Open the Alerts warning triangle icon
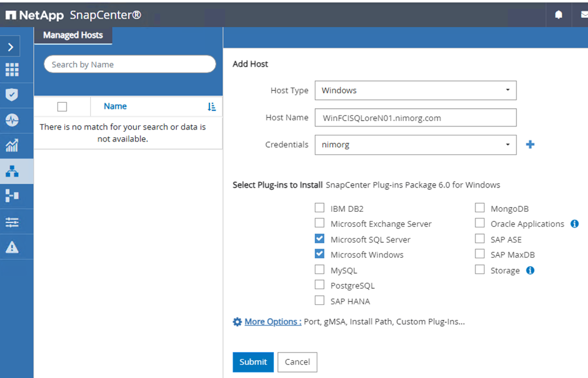588x378 pixels. [x=12, y=247]
